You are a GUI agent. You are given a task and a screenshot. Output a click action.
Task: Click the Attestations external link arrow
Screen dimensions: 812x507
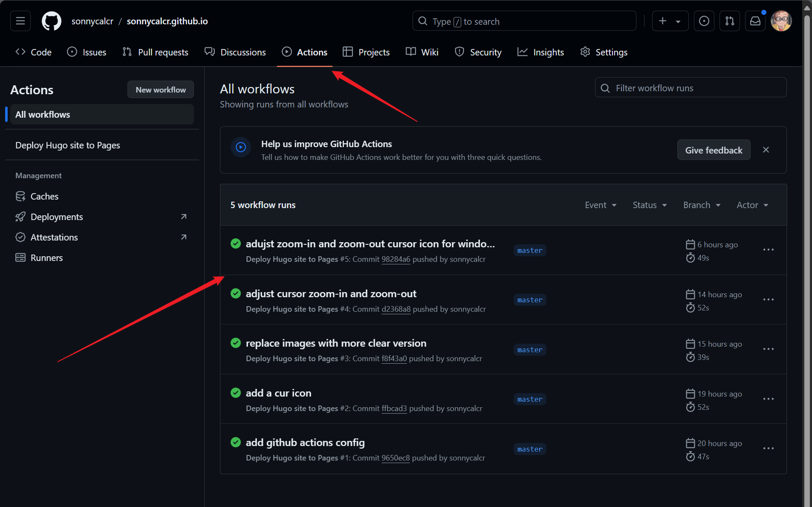[184, 237]
